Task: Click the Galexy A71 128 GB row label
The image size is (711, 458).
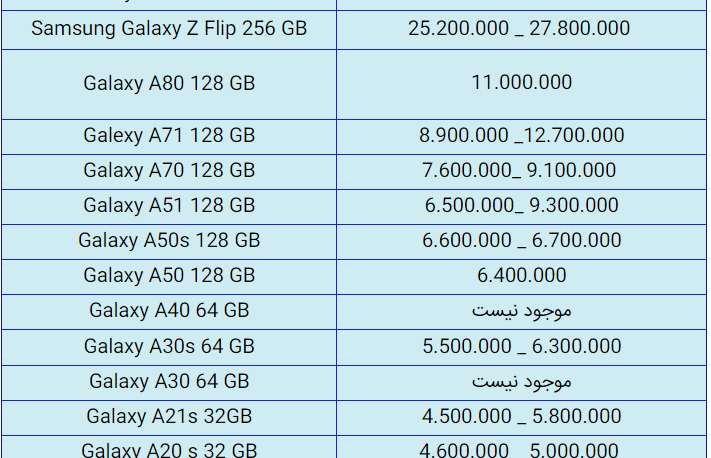Action: (x=169, y=136)
